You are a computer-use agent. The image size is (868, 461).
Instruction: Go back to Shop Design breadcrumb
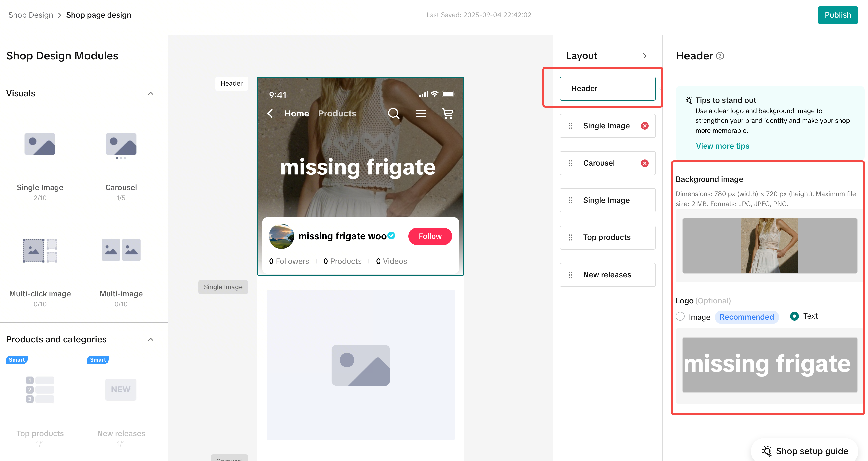click(x=30, y=15)
